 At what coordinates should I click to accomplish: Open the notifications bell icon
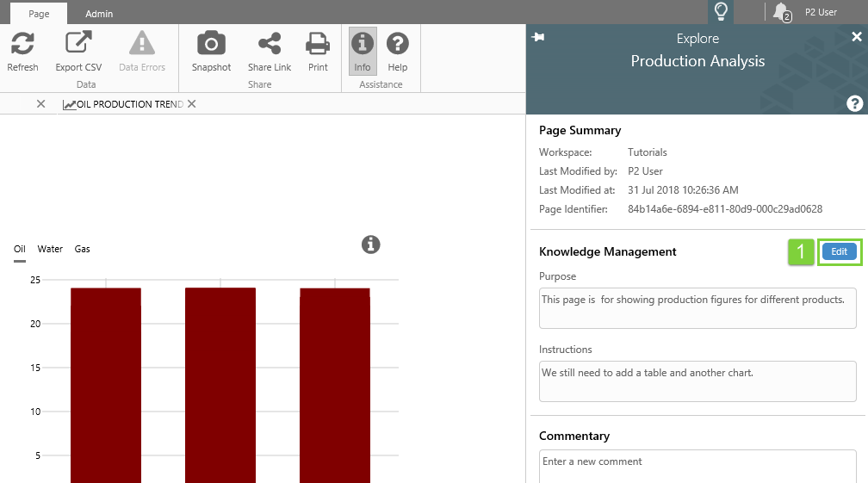(781, 11)
